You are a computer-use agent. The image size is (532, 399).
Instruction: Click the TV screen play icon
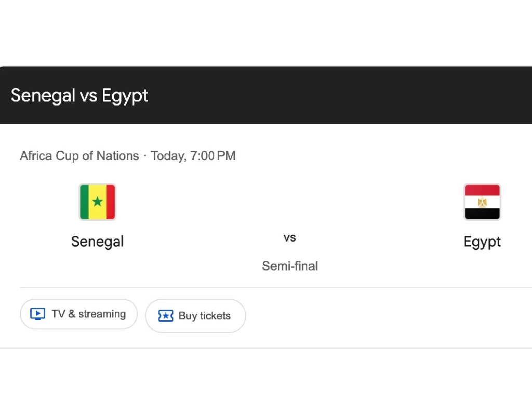click(37, 314)
